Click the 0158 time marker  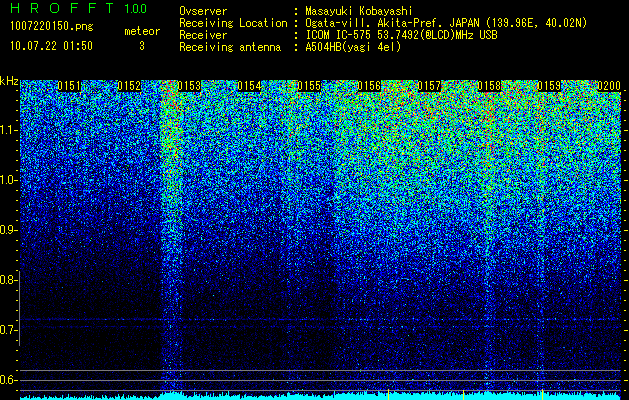point(489,86)
